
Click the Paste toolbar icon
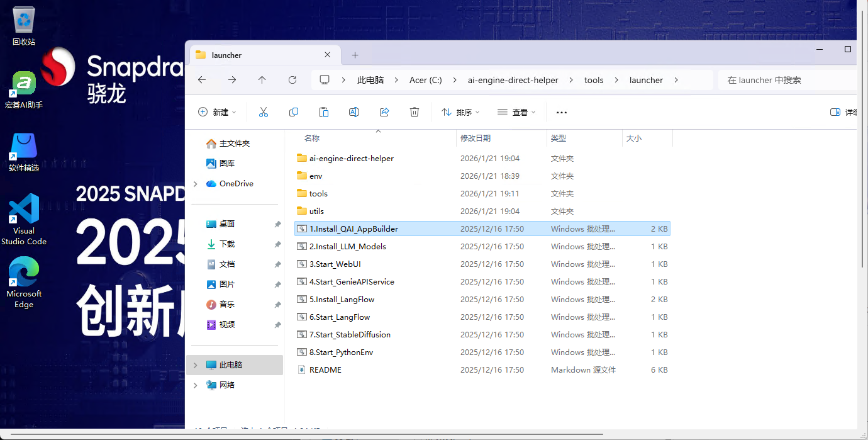point(324,112)
